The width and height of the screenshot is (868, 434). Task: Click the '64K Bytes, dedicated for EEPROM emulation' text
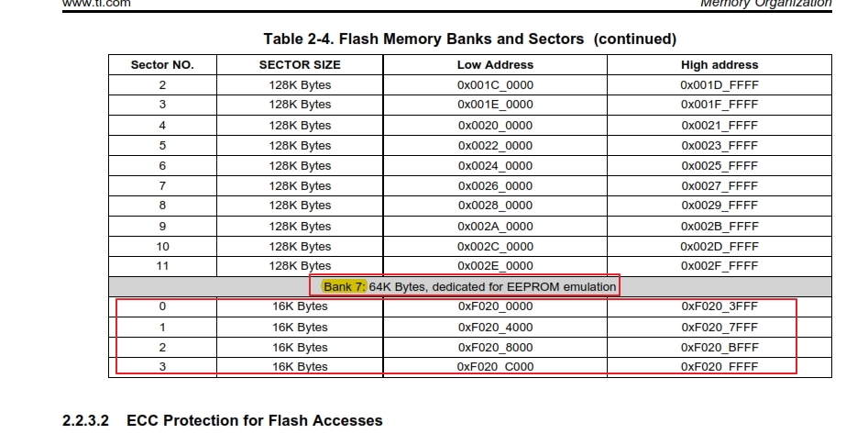click(492, 286)
